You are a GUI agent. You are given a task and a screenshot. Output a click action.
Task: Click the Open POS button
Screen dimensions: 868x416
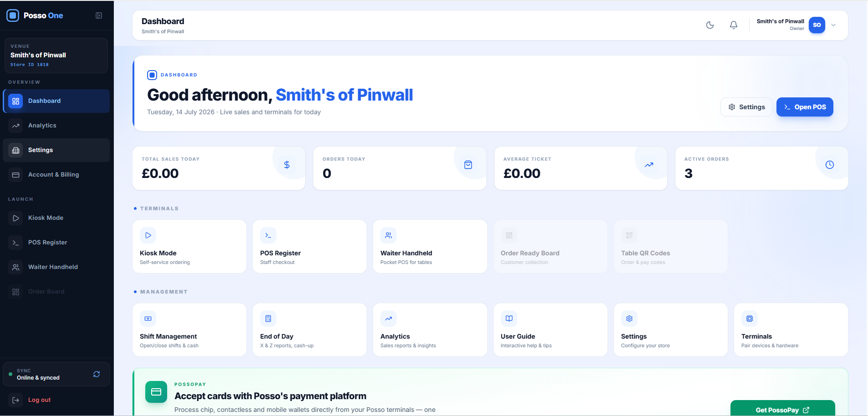805,107
